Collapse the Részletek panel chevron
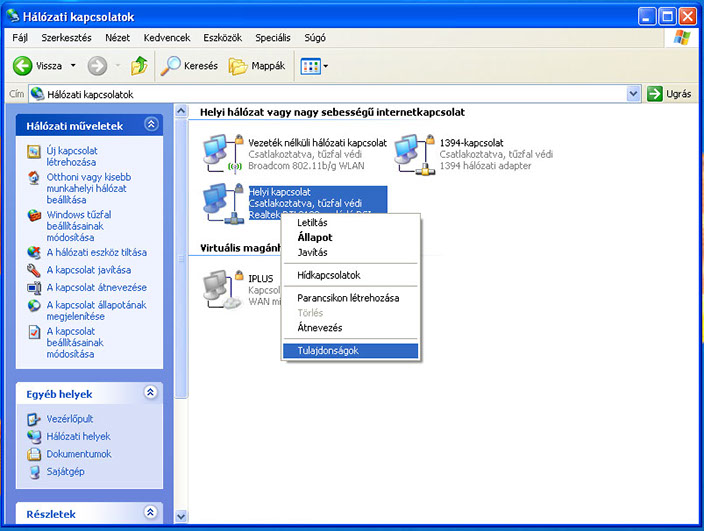The width and height of the screenshot is (704, 531). (150, 512)
